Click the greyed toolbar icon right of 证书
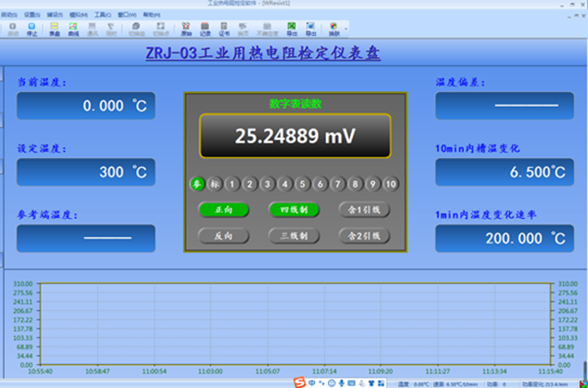588x388 pixels. coord(243,29)
